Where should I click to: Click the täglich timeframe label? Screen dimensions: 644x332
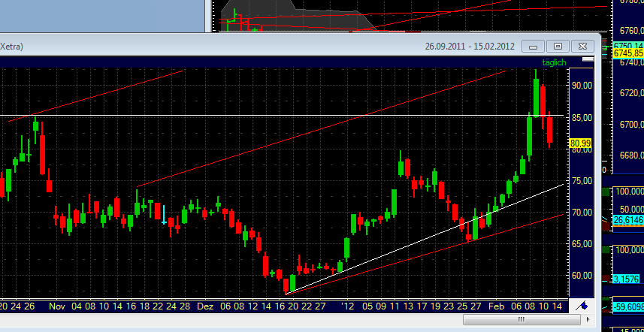554,62
